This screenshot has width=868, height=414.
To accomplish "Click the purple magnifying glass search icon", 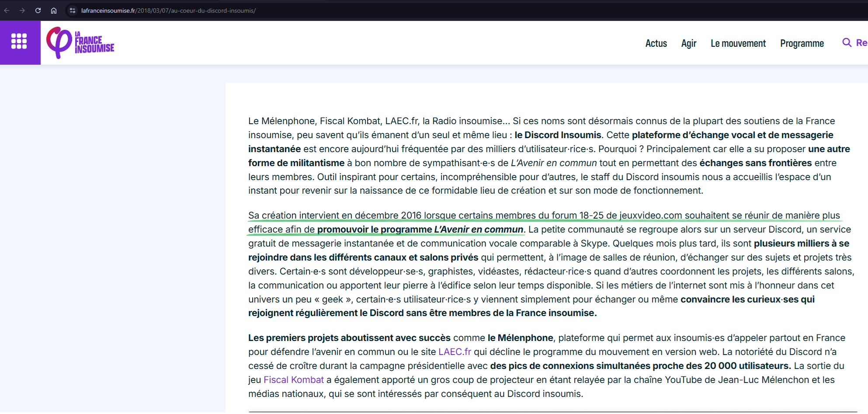I will click(847, 43).
